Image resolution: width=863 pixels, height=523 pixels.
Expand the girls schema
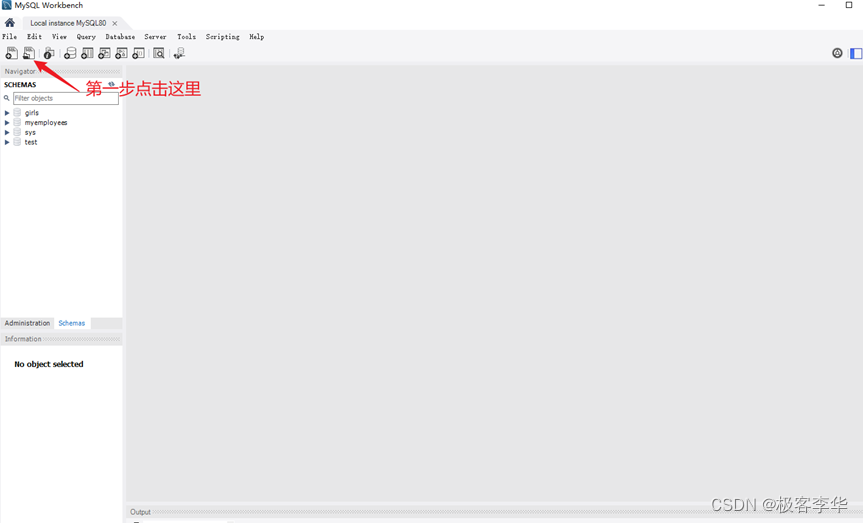point(7,112)
